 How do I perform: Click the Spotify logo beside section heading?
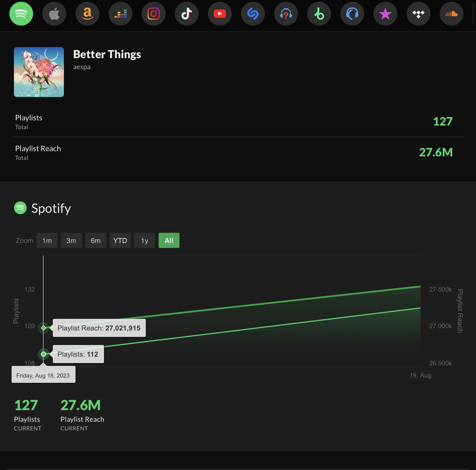click(x=20, y=208)
